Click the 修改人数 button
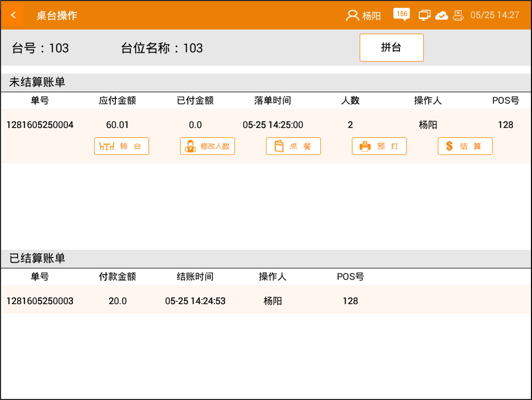This screenshot has width=532, height=400. (207, 146)
